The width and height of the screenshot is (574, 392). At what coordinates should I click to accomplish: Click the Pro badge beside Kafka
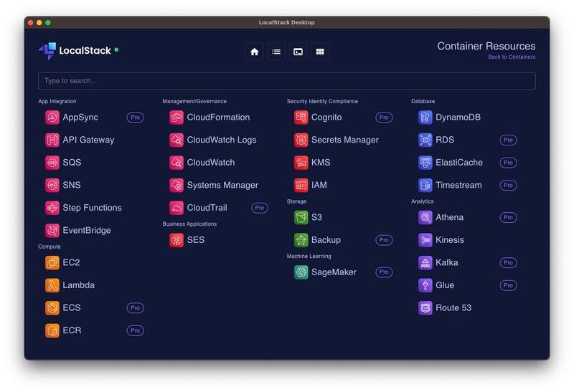coord(508,262)
